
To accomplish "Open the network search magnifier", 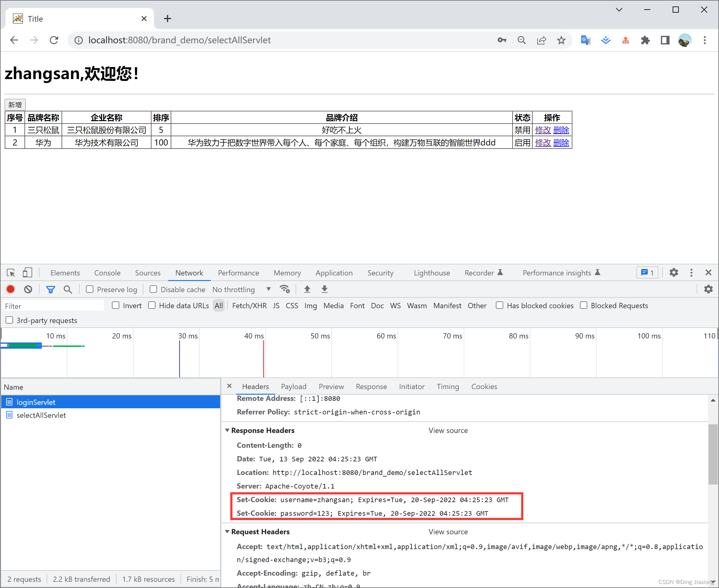I will tap(68, 289).
